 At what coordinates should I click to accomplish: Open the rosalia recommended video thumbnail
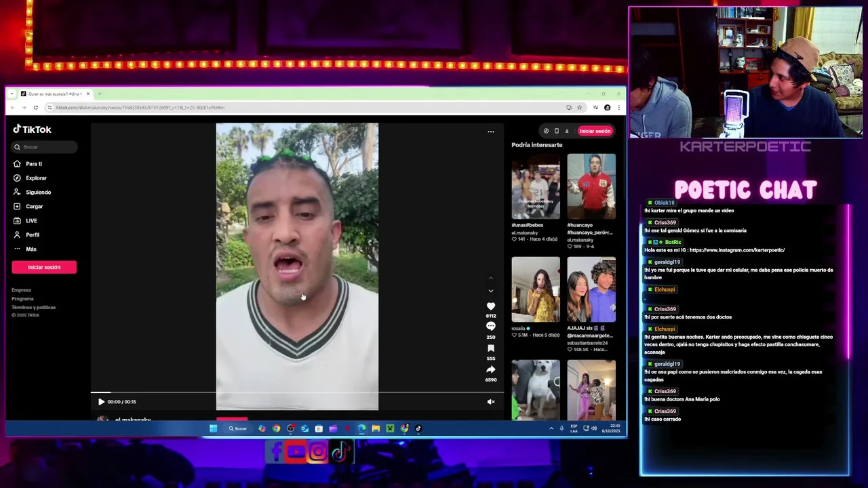pyautogui.click(x=536, y=289)
